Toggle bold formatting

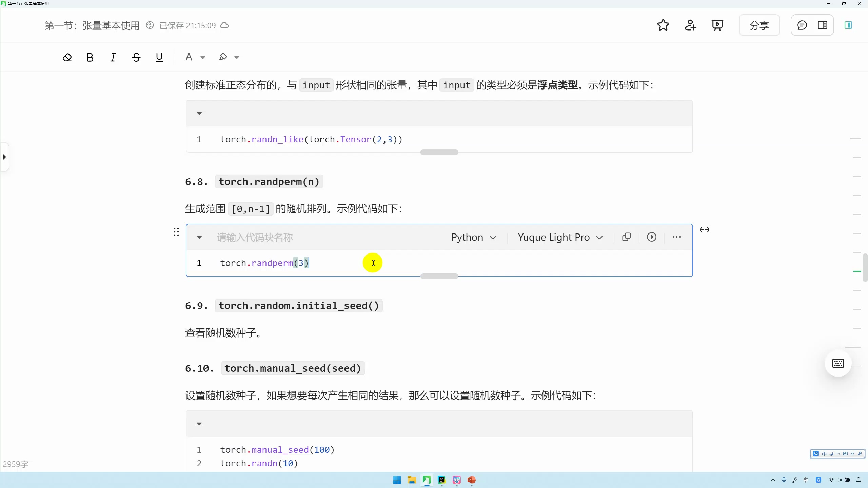(90, 57)
